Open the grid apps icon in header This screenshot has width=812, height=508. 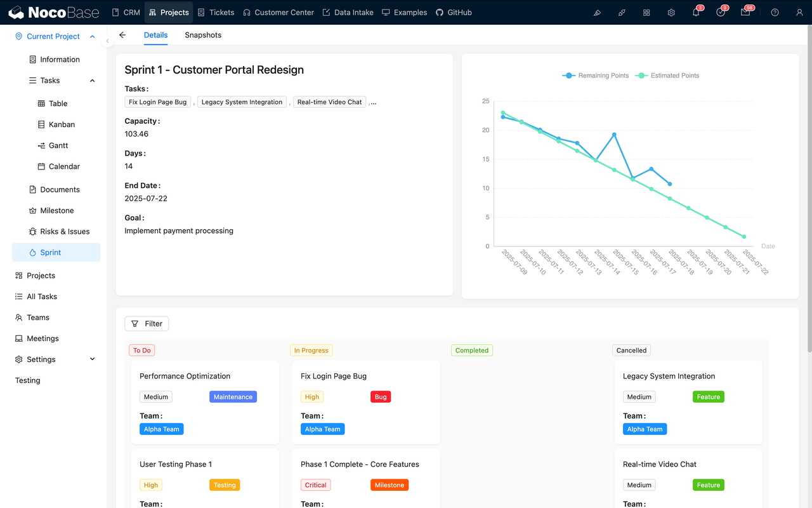coord(646,12)
